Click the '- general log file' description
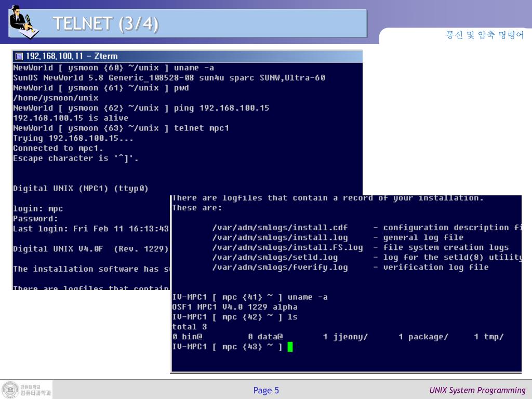 pos(418,237)
